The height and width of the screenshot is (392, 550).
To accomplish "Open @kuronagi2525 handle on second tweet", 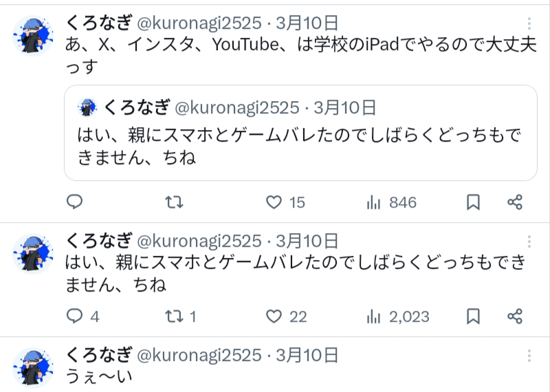I will tap(200, 241).
